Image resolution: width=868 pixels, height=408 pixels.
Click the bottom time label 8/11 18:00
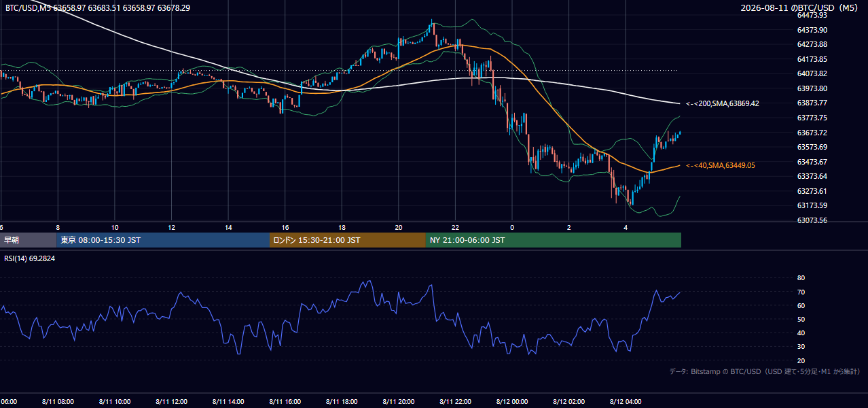[x=342, y=401]
